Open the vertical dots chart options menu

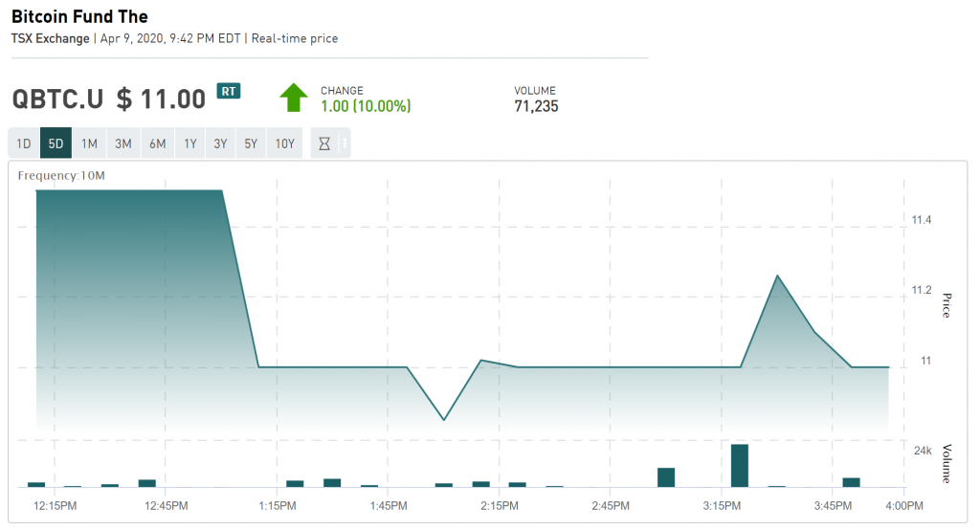345,144
